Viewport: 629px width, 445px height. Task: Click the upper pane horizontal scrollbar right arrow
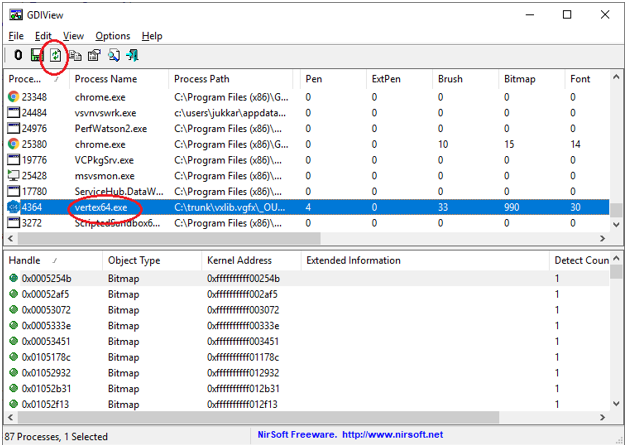point(602,240)
